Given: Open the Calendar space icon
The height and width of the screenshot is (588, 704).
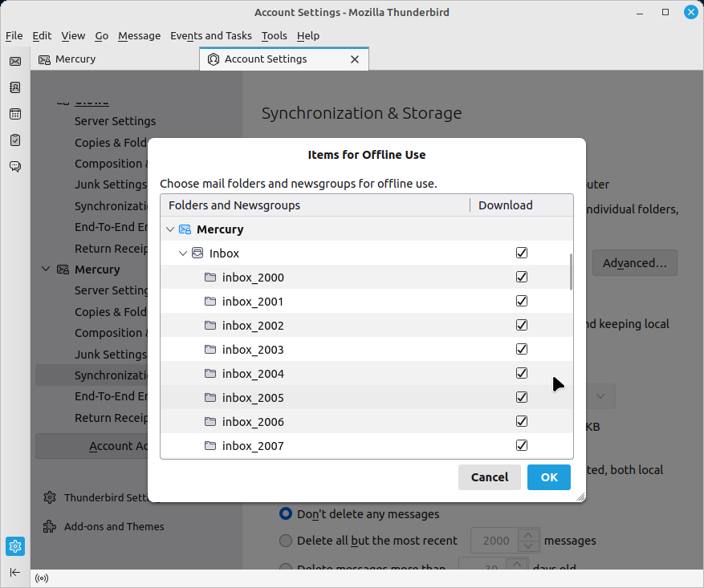Looking at the screenshot, I should 15,114.
